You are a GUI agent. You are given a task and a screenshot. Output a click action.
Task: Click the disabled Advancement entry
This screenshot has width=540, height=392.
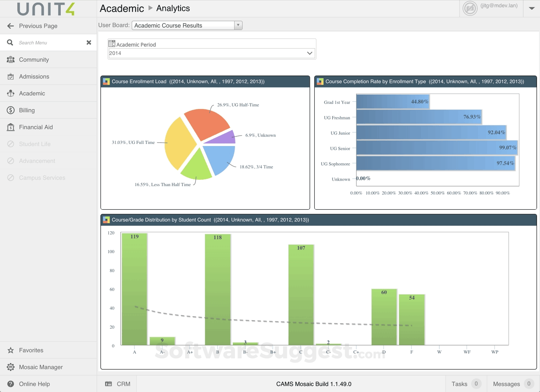37,161
